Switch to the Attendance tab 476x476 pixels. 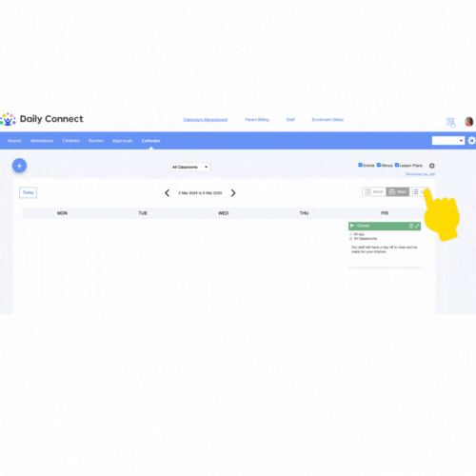point(42,141)
